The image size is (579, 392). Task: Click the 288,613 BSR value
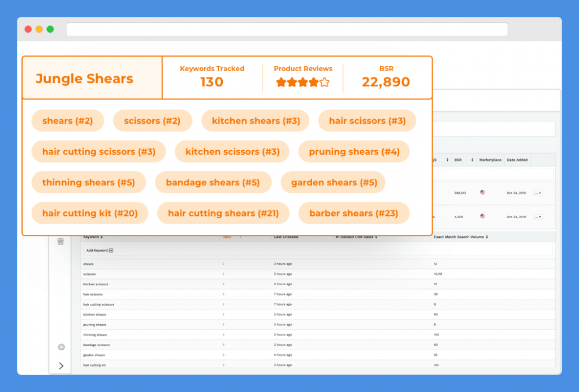[460, 193]
